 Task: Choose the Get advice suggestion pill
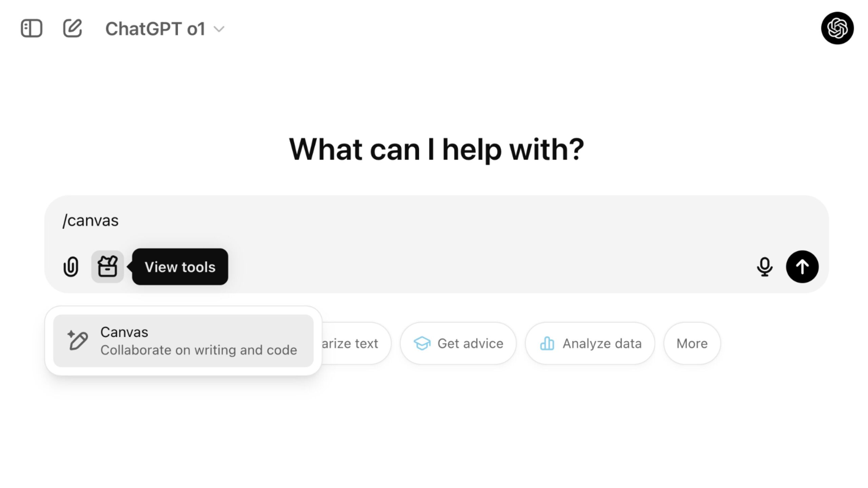[458, 343]
